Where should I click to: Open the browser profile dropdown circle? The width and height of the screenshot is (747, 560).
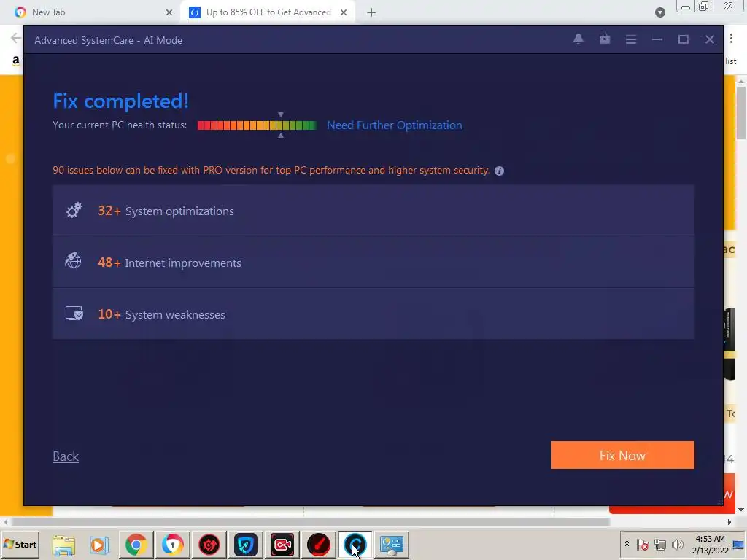point(659,12)
